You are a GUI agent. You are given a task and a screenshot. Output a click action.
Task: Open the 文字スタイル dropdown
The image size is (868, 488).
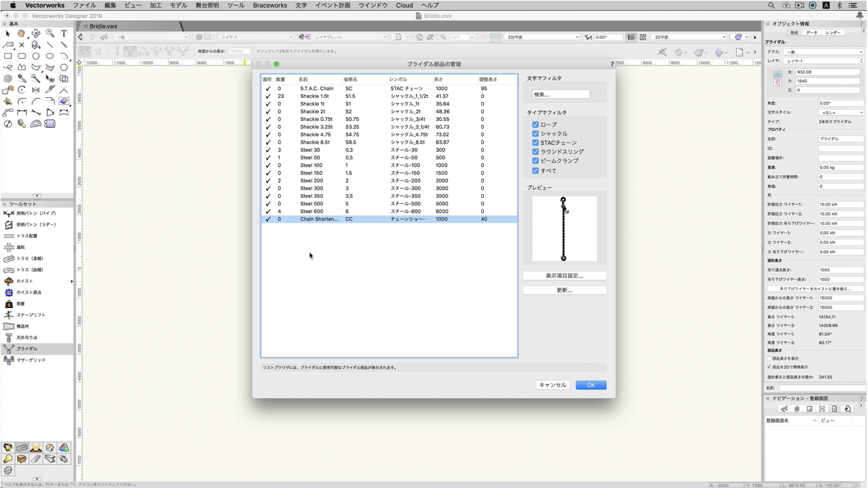point(841,112)
